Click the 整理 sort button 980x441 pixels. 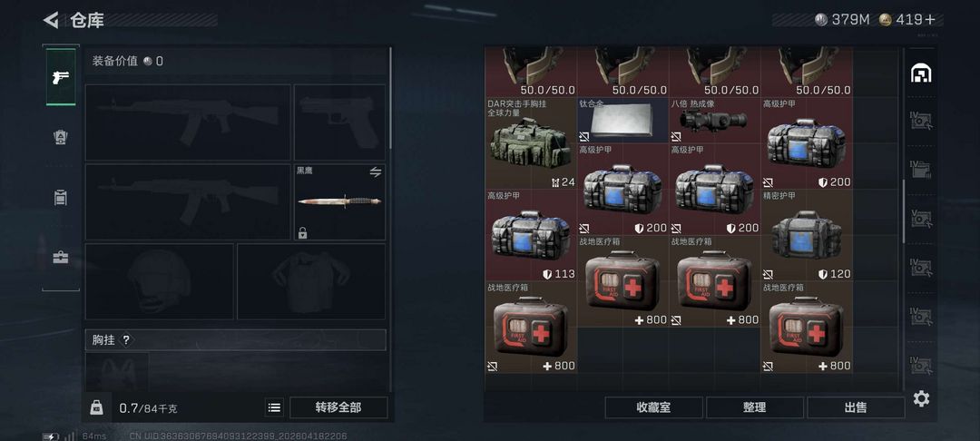coord(754,407)
